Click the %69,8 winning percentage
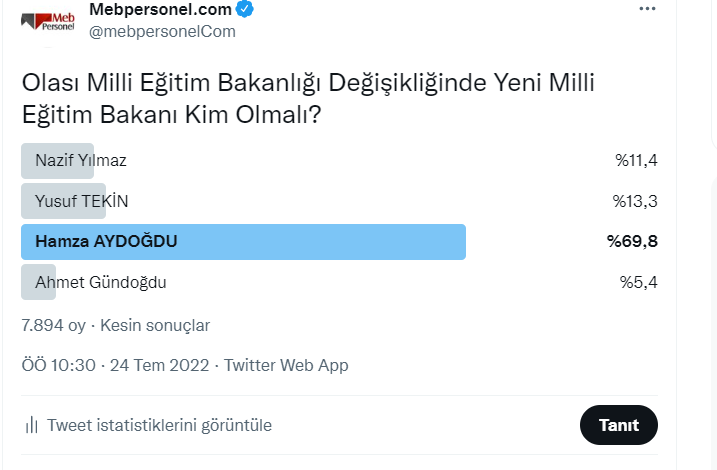Viewport: 717px width, 470px height. point(632,242)
